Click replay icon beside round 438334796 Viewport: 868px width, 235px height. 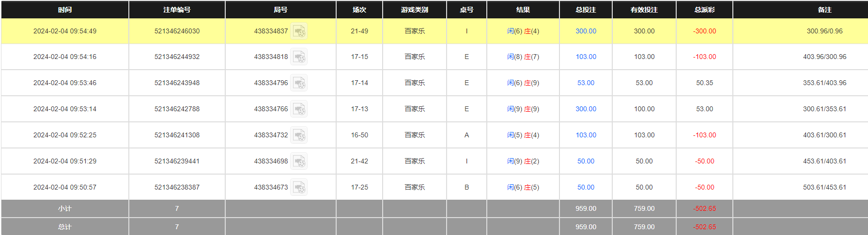click(x=299, y=83)
